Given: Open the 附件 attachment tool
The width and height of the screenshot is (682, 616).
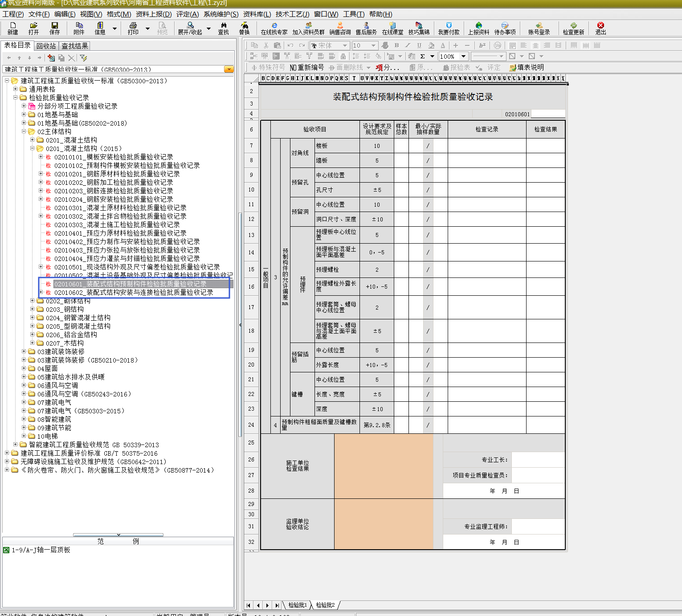Looking at the screenshot, I should point(79,28).
